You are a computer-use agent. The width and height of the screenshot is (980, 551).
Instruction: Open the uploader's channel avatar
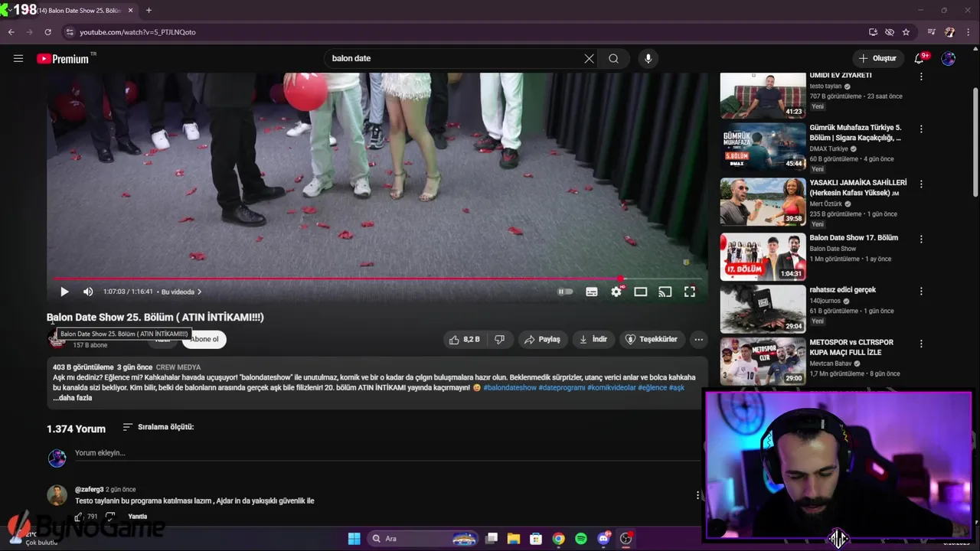coord(57,339)
